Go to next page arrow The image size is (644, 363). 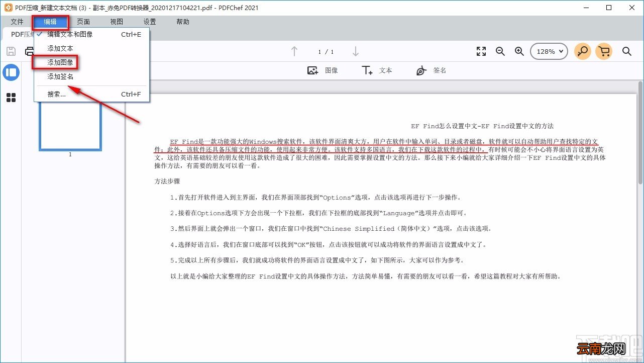(x=356, y=51)
